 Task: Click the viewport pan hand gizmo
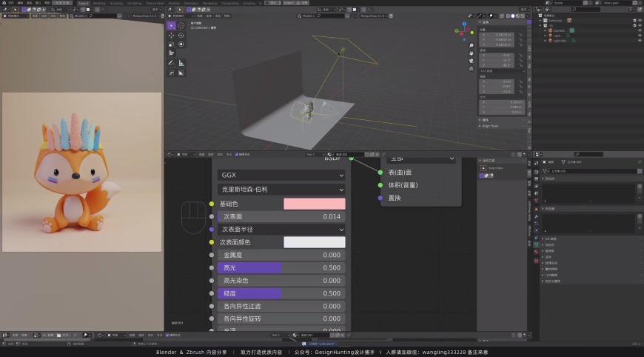(x=471, y=53)
